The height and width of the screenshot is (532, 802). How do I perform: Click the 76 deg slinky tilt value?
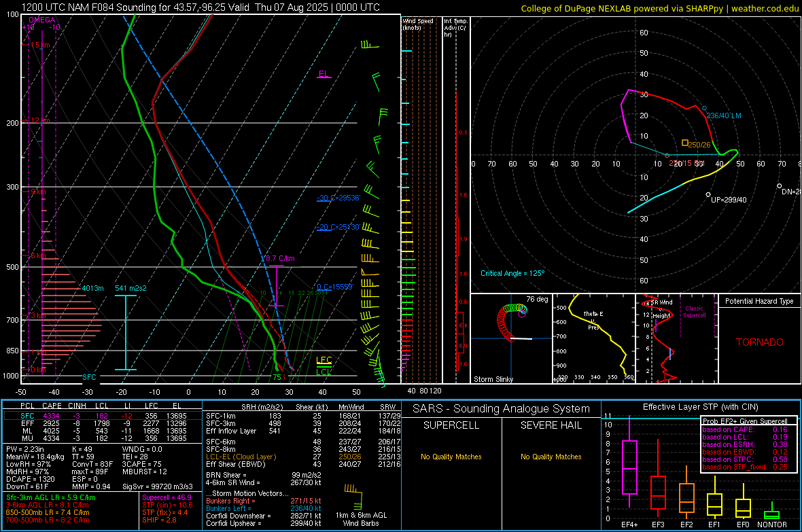[x=537, y=299]
